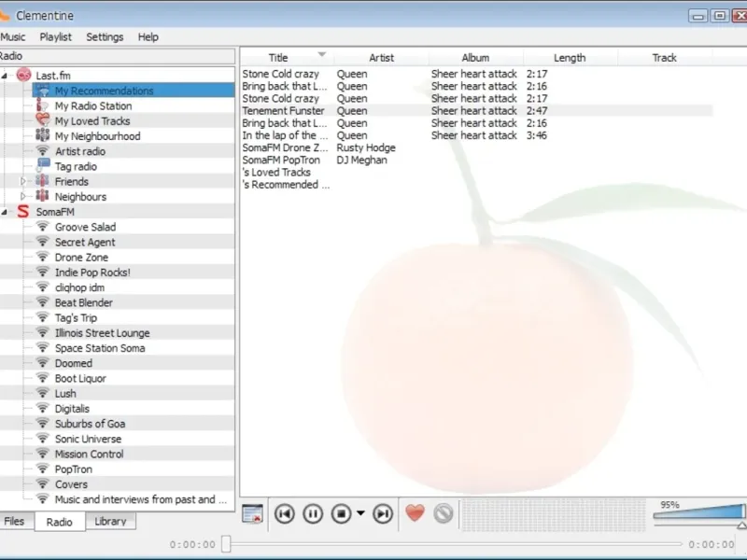747x560 pixels.
Task: Click the Artist radio signal icon
Action: click(x=42, y=151)
